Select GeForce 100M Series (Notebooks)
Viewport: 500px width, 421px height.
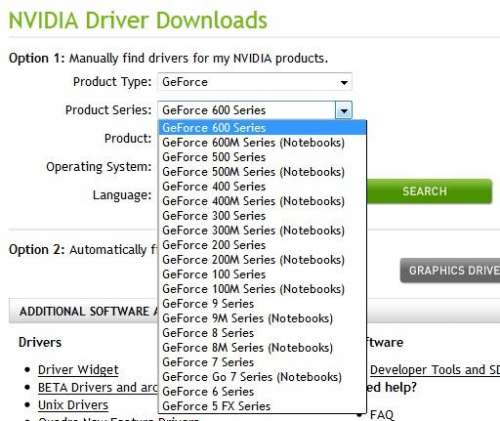pos(262,289)
